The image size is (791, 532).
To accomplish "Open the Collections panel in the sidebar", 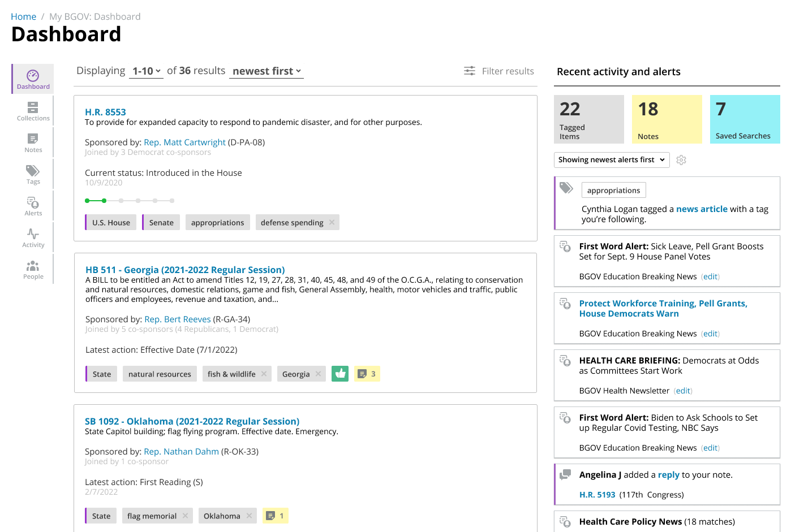I will coord(32,110).
